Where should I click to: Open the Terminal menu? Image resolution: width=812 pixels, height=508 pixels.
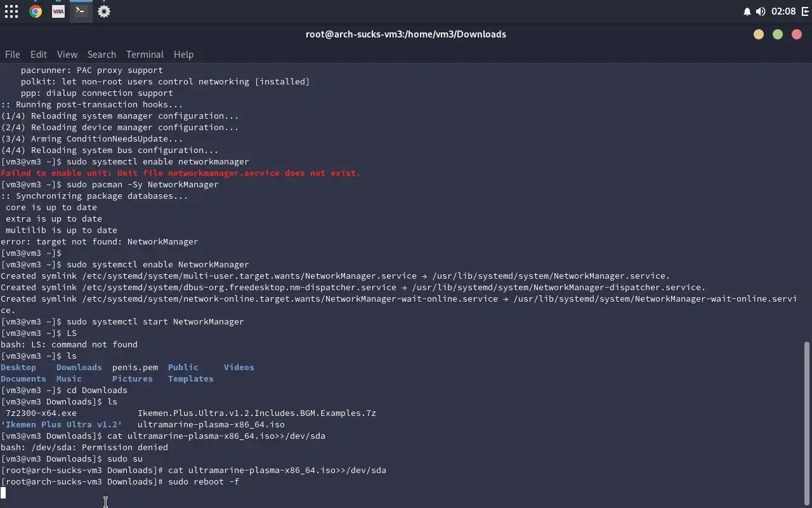[x=145, y=55]
